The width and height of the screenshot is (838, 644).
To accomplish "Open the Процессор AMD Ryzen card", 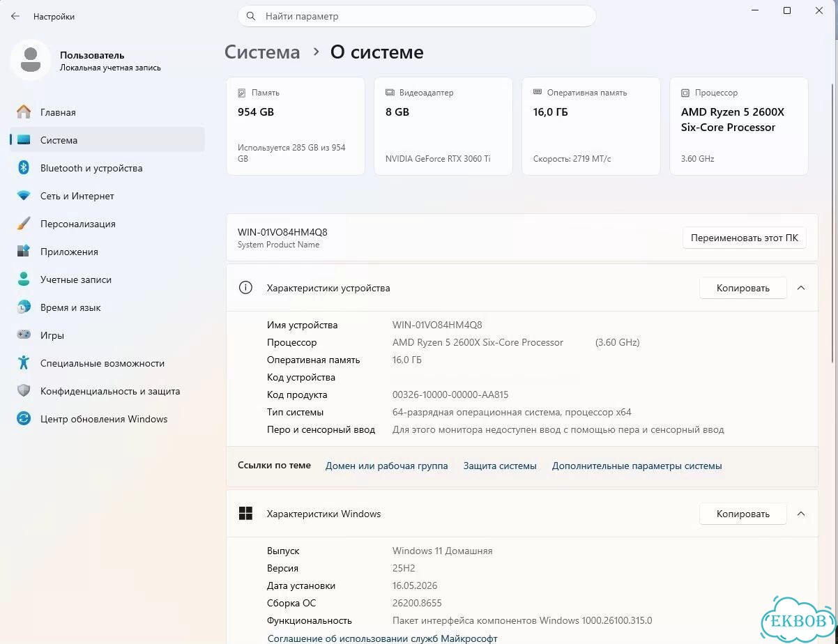I will [x=739, y=126].
